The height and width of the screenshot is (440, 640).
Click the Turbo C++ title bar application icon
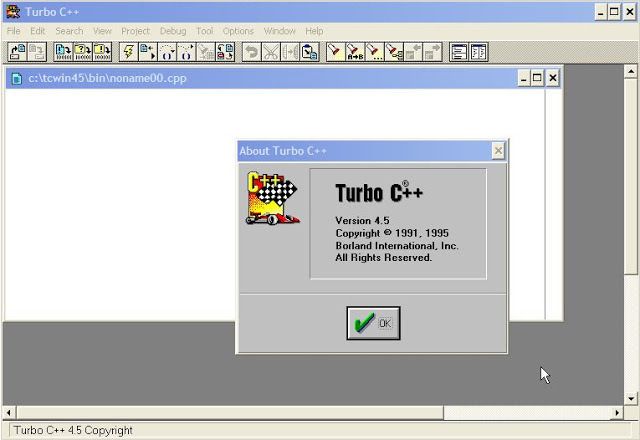point(13,11)
